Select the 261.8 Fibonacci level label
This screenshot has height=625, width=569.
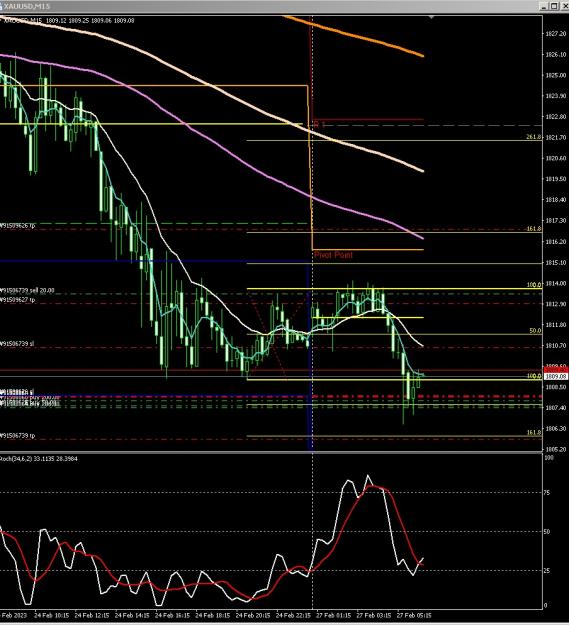tap(534, 137)
